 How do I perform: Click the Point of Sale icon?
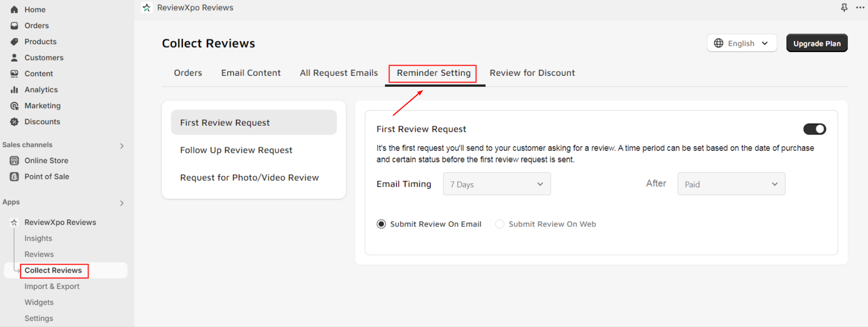pos(15,176)
